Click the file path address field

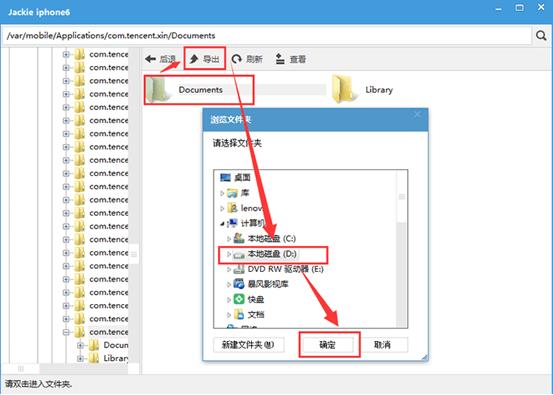pyautogui.click(x=267, y=35)
